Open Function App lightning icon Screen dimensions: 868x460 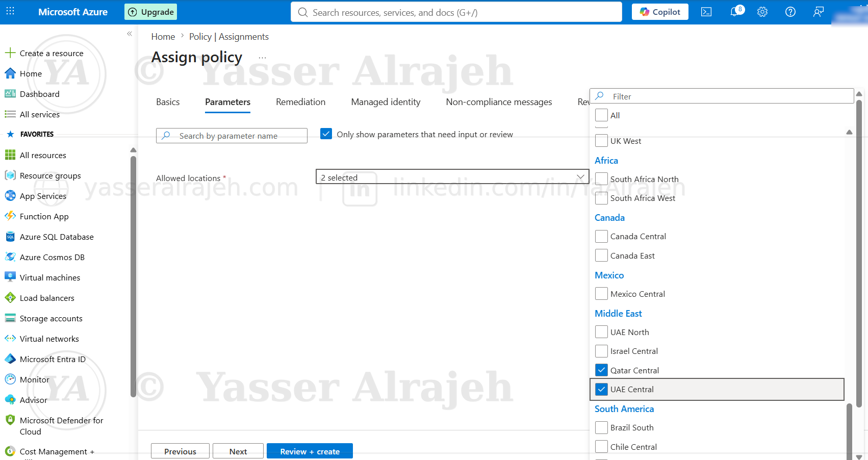pyautogui.click(x=10, y=216)
